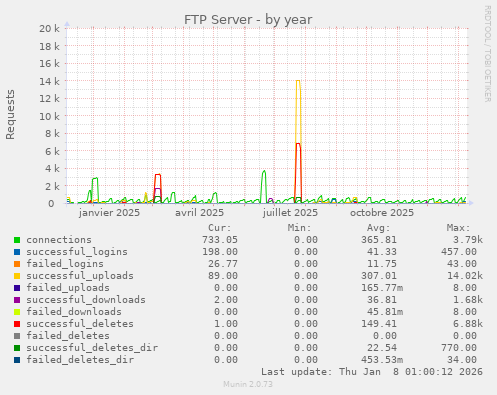497x395 pixels.
Task: Click the 'Requests' y-axis title
Action: (x=10, y=114)
